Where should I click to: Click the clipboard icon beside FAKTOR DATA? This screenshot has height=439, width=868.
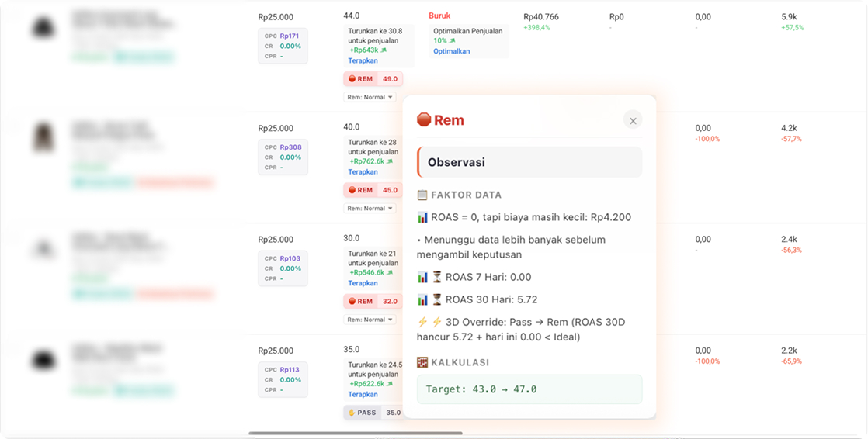click(422, 195)
